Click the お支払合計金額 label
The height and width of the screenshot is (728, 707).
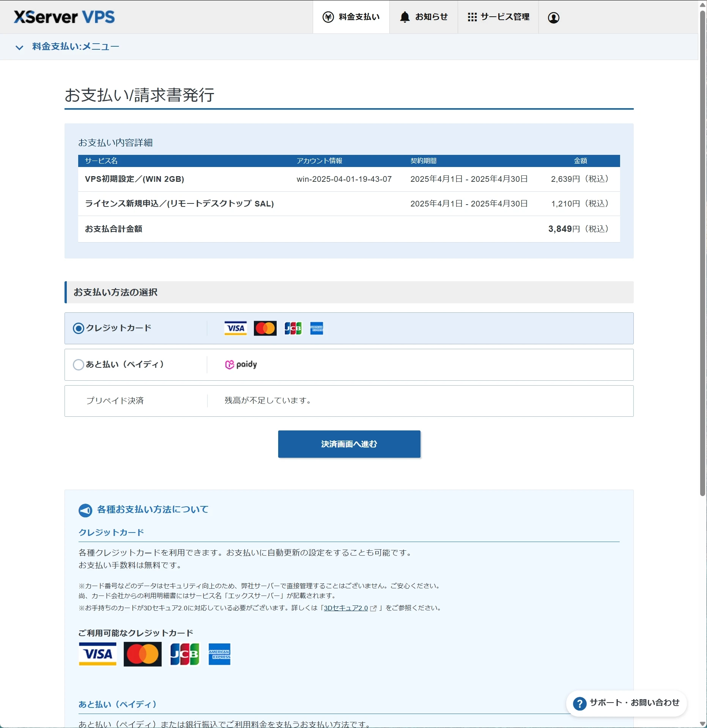click(113, 229)
